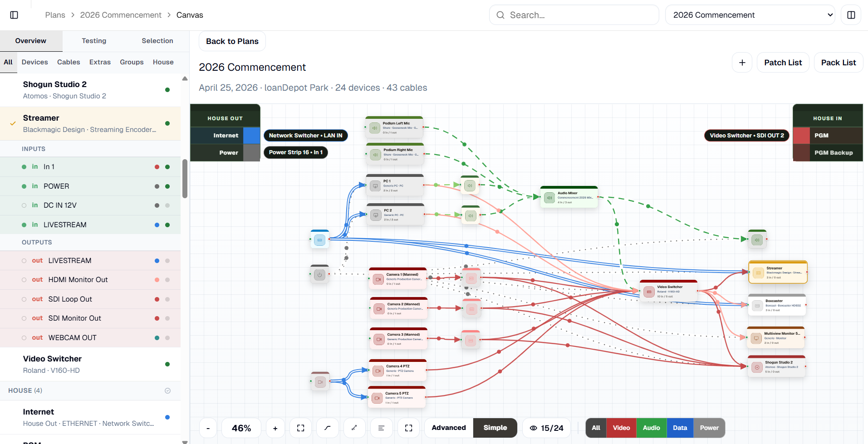The width and height of the screenshot is (868, 444).
Task: Select the green audio node right of PC 1
Action: pos(470,185)
